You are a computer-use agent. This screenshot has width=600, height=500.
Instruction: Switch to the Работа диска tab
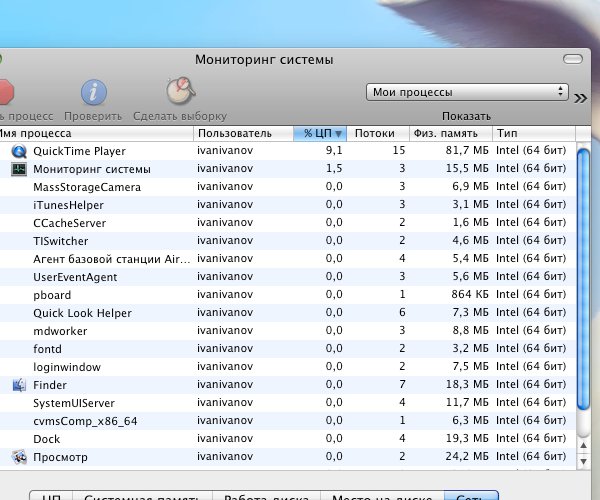click(266, 495)
